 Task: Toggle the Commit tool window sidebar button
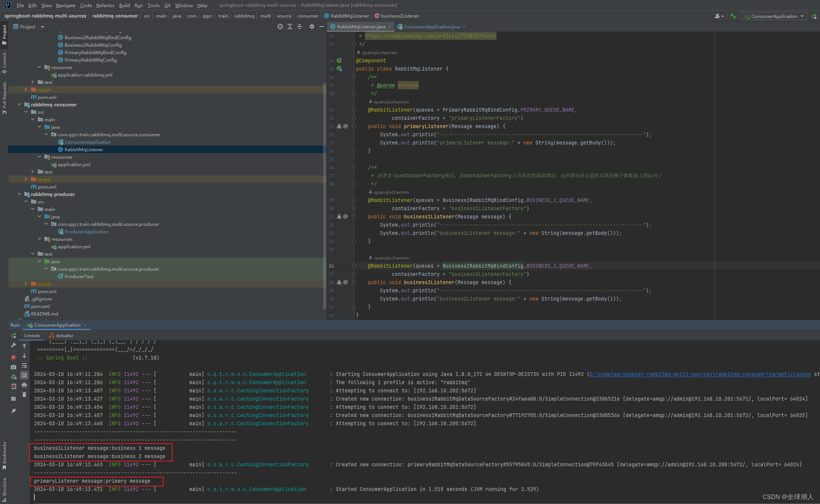tap(4, 63)
